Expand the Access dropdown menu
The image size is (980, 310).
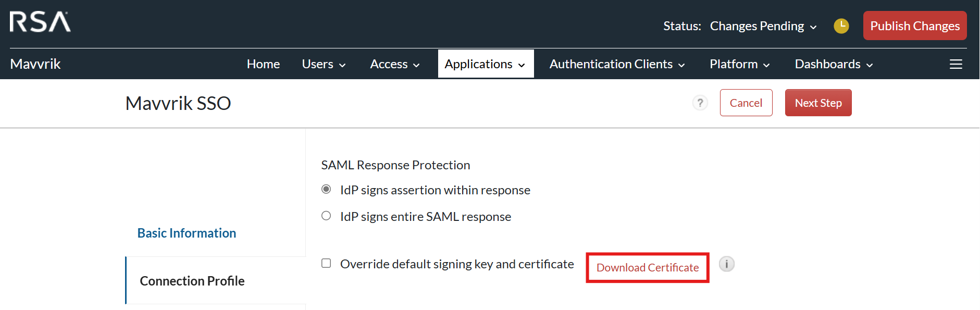pos(394,64)
